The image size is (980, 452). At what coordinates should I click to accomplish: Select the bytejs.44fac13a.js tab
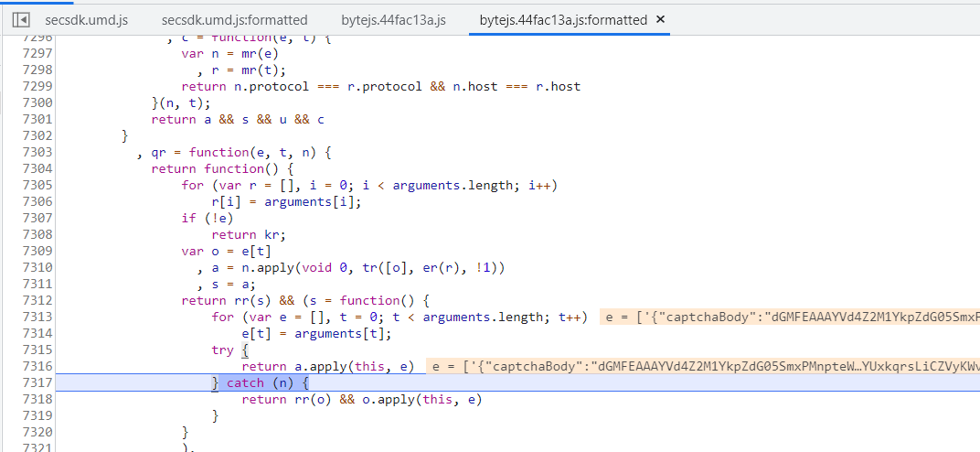pyautogui.click(x=393, y=20)
